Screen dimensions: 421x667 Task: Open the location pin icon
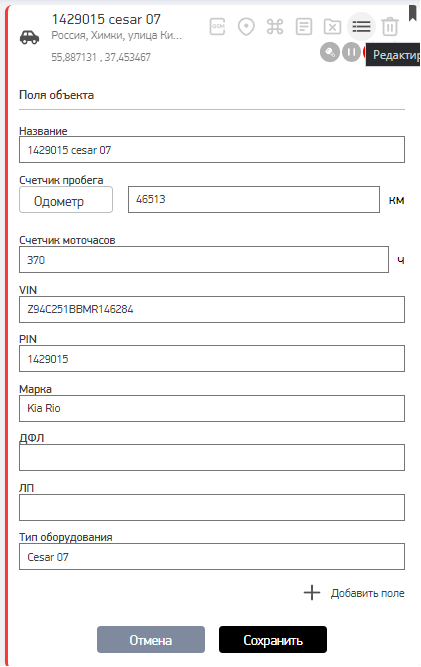[246, 27]
